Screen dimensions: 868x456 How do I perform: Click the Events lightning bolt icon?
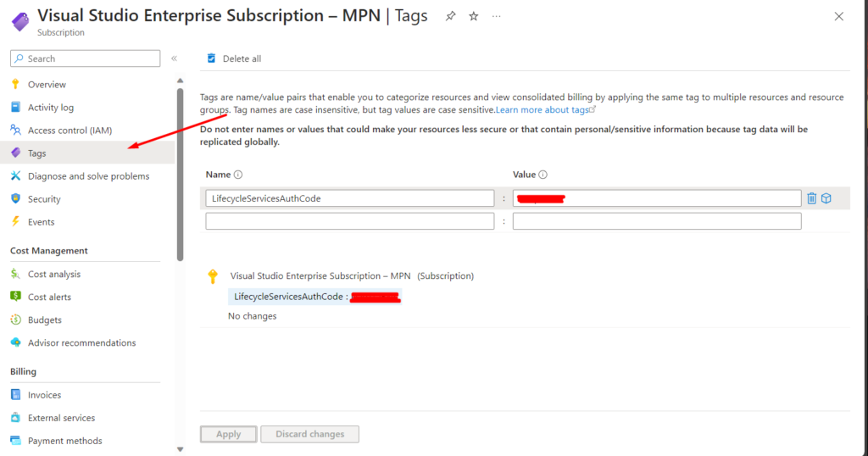point(15,221)
